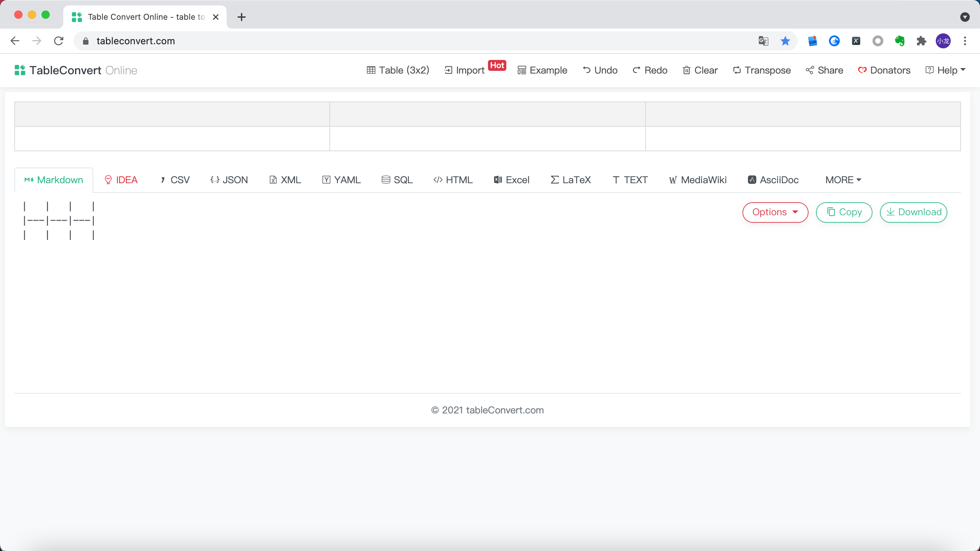Click the red Hot badge on Import
The width and height of the screenshot is (980, 551).
pos(497,65)
